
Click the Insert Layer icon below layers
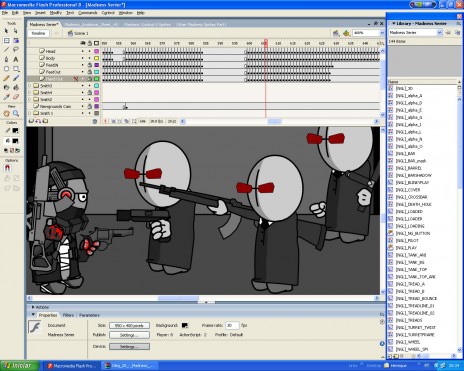tap(31, 121)
